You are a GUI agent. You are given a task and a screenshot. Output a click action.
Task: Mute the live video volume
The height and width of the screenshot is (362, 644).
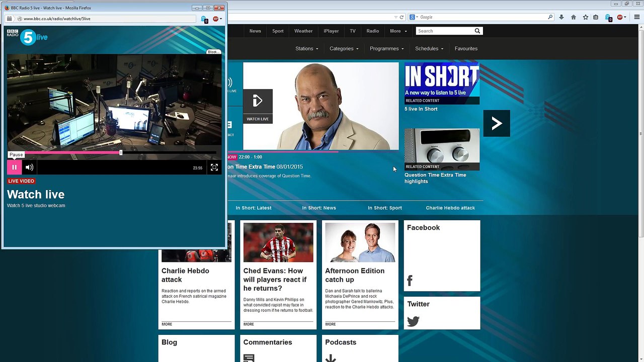click(x=30, y=167)
